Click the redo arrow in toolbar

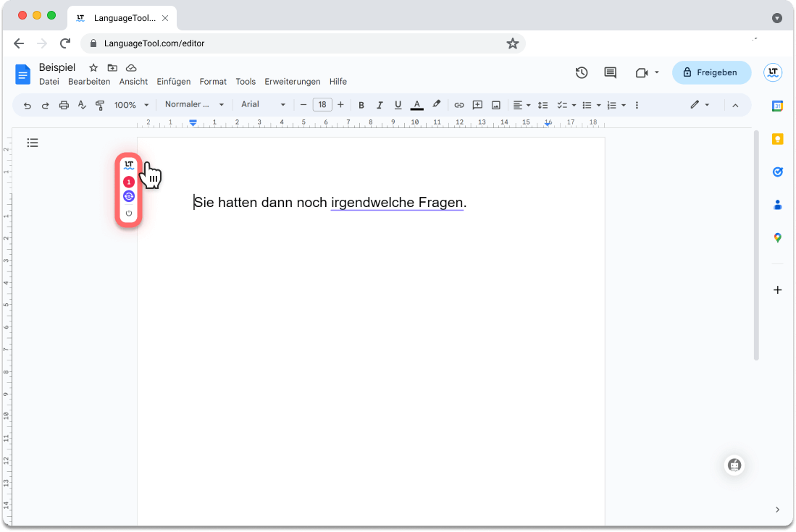(45, 105)
